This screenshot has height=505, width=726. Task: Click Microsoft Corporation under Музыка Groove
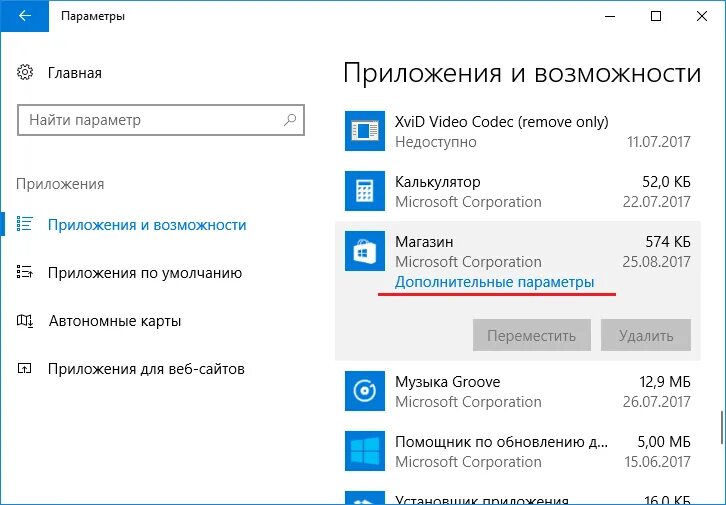coord(468,402)
